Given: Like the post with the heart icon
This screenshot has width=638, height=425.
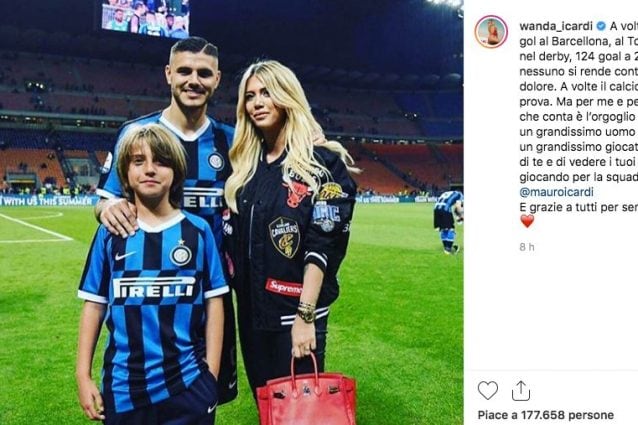Looking at the screenshot, I should pyautogui.click(x=487, y=390).
